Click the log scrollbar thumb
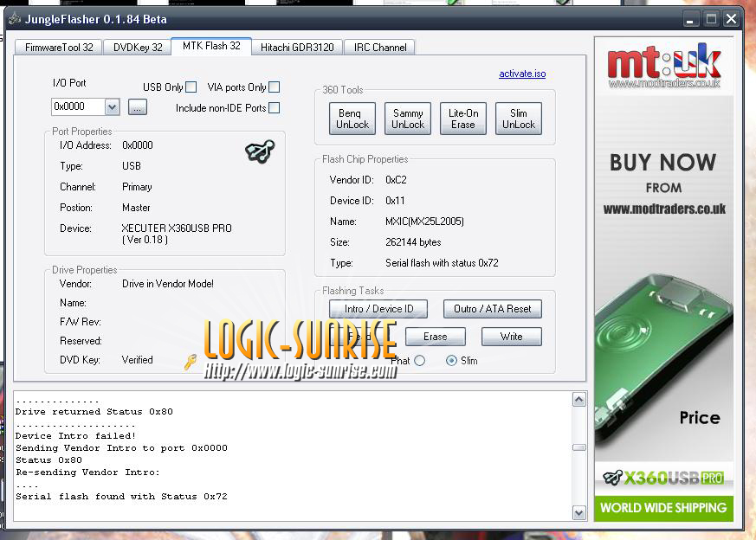756x540 pixels. (x=579, y=447)
